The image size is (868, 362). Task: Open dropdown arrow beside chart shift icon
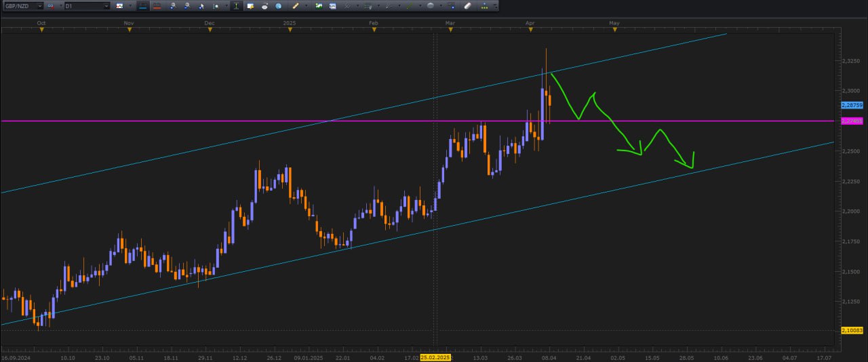[226, 6]
